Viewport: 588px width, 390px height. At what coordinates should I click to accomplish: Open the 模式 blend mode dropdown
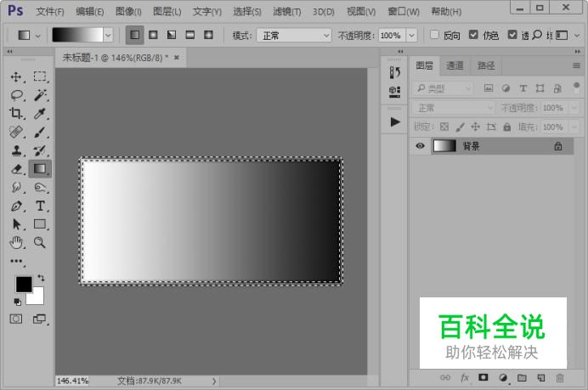[294, 36]
